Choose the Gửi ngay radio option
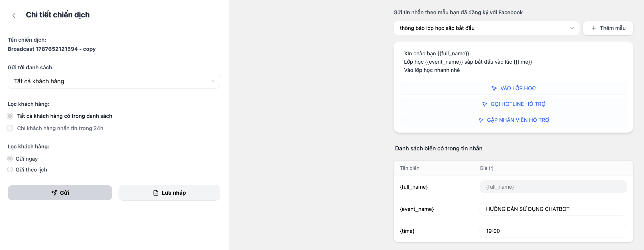The image size is (644, 250). tap(10, 159)
